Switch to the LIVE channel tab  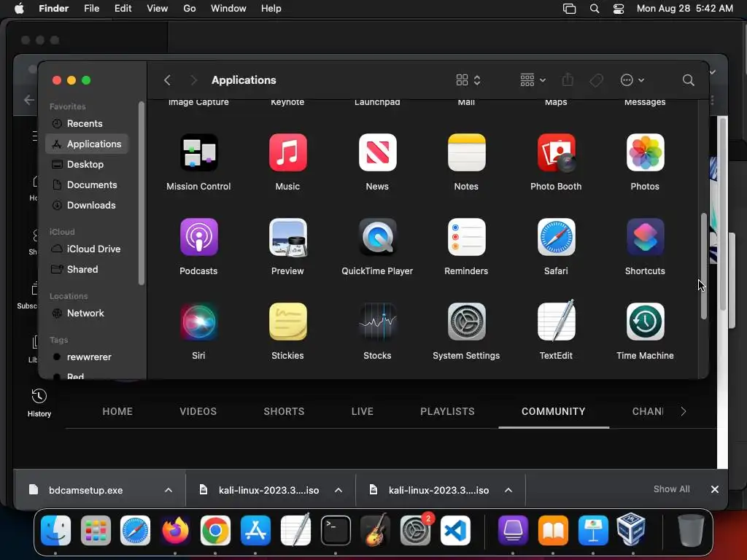363,411
